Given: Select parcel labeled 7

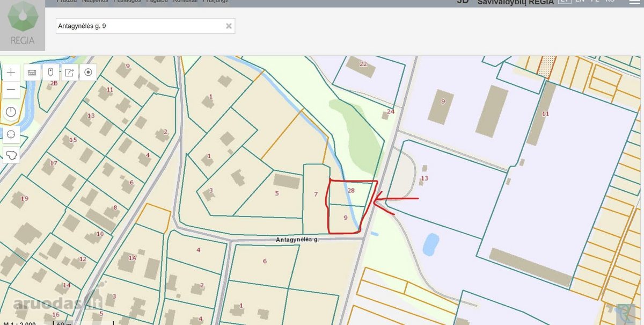Looking at the screenshot, I should (316, 194).
